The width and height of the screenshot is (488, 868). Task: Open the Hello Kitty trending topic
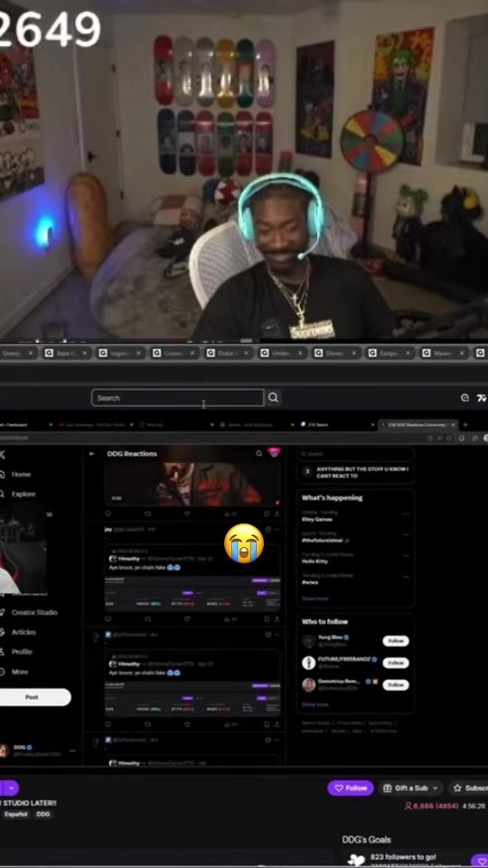[314, 561]
